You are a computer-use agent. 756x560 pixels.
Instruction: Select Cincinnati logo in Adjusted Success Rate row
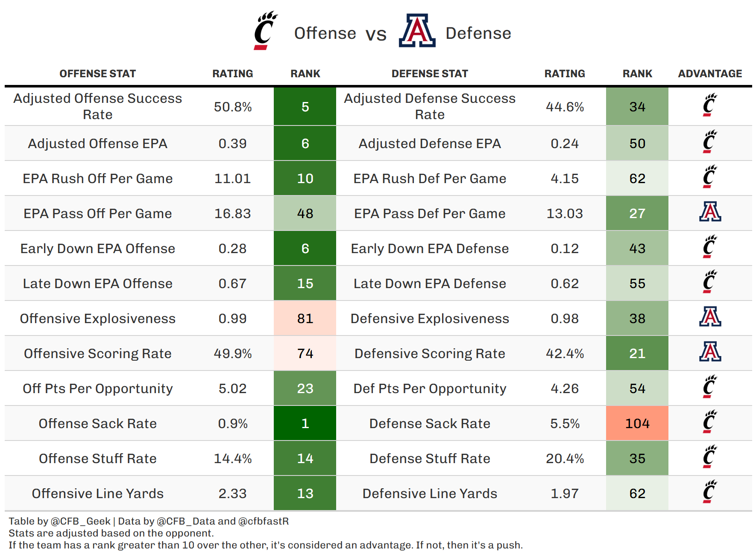(710, 105)
